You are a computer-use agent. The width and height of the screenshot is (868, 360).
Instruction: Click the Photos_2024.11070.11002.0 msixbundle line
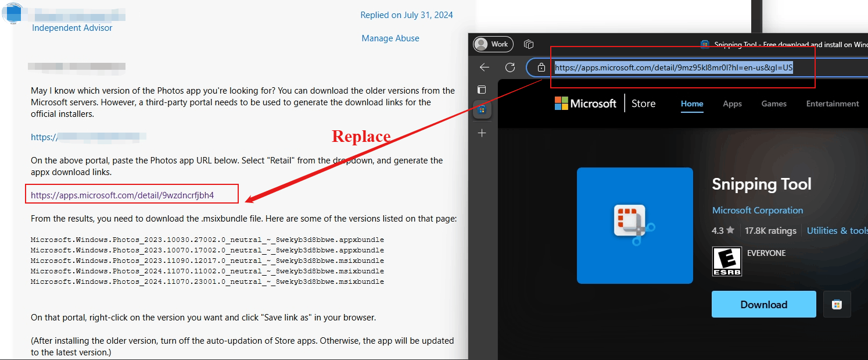pos(207,271)
